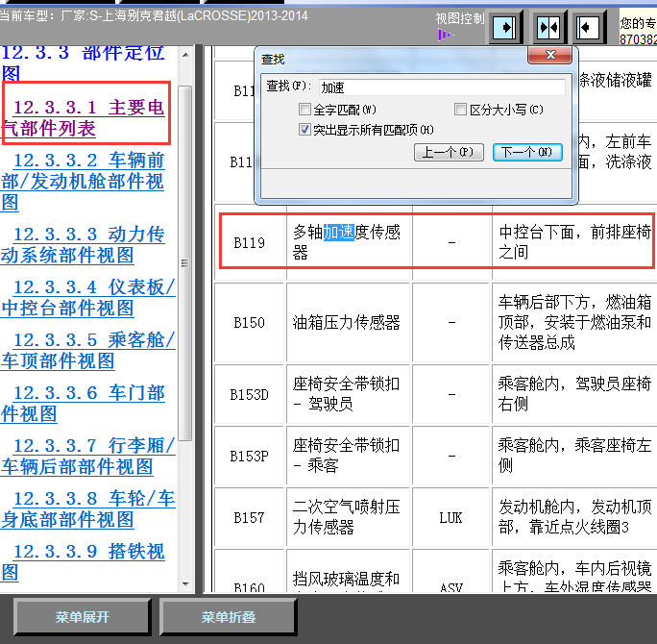The width and height of the screenshot is (657, 644).
Task: Click the 下一个 next match button
Action: (x=527, y=152)
